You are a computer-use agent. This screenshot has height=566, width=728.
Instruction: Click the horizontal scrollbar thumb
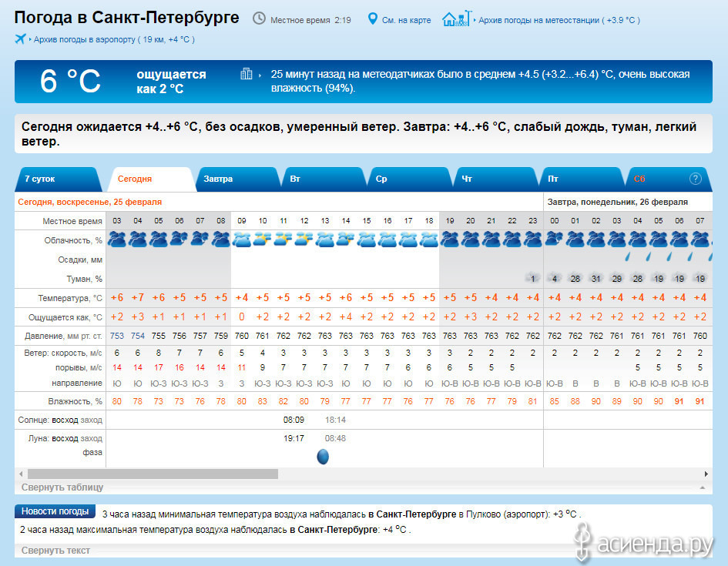point(153,474)
